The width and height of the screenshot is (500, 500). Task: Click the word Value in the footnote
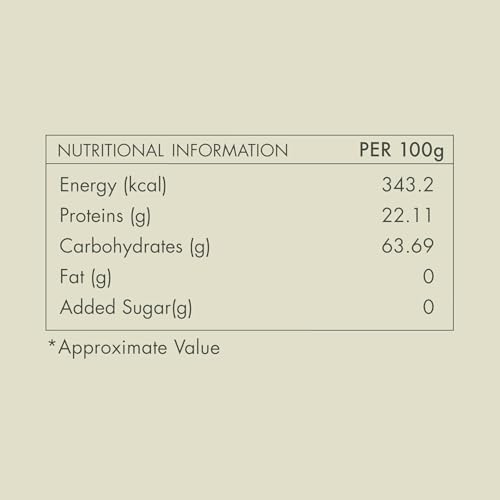[x=197, y=347]
